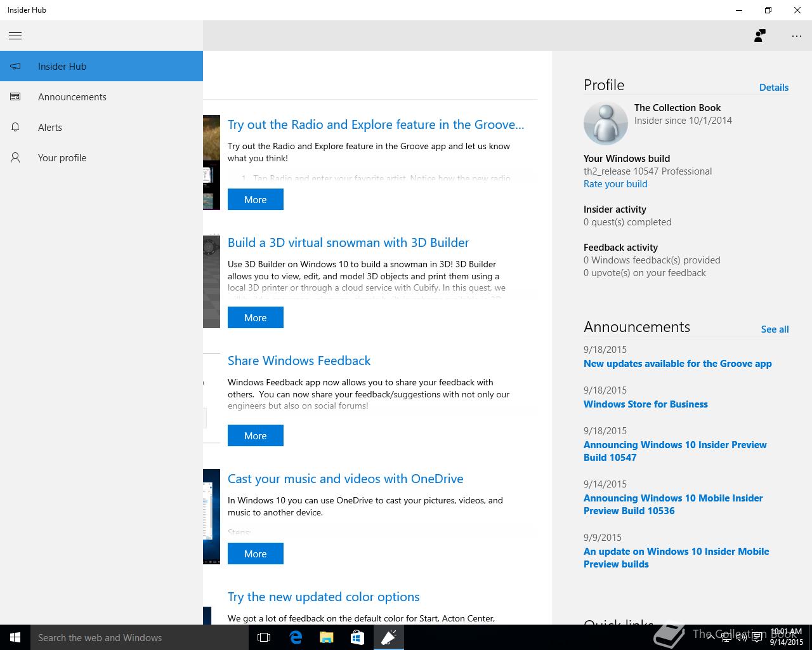The height and width of the screenshot is (650, 812).
Task: Select '0 Windows feedback(s) provided' text
Action: (x=652, y=260)
